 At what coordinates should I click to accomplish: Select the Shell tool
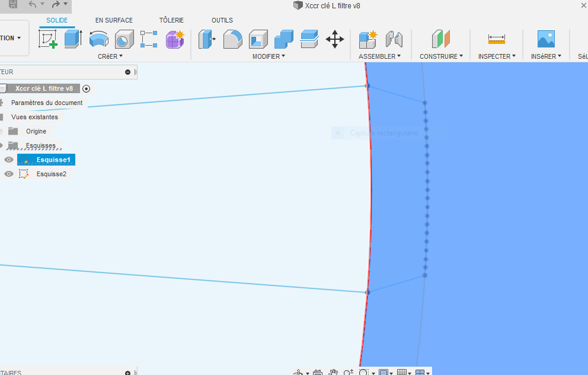(258, 39)
